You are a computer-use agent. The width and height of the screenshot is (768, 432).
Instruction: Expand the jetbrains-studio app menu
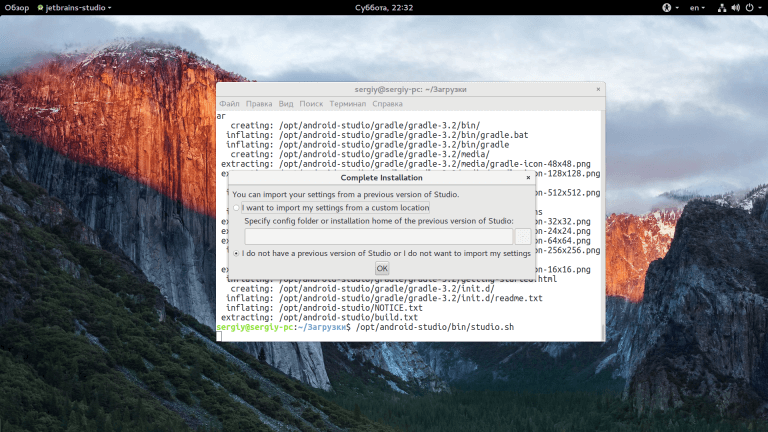[x=74, y=8]
